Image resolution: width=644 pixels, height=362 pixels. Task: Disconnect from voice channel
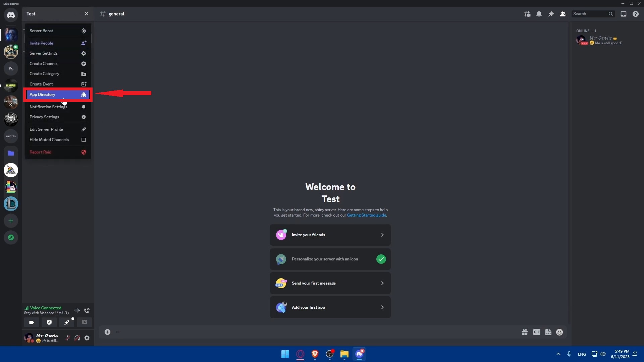pyautogui.click(x=87, y=310)
